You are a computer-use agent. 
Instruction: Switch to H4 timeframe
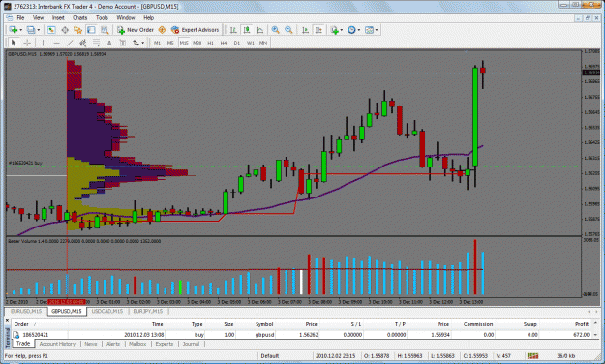(224, 43)
